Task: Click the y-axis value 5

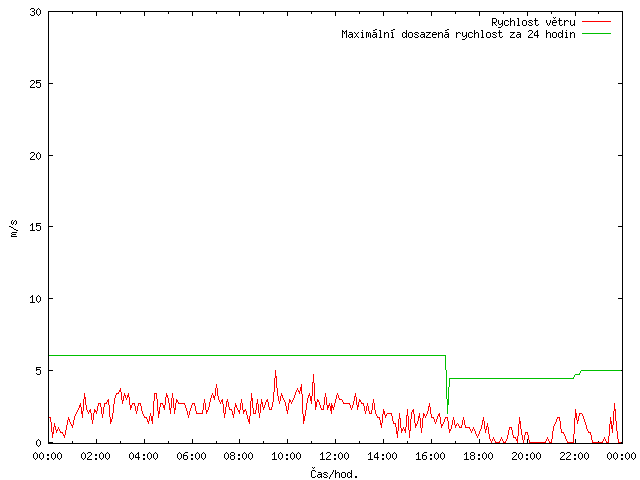Action: 38,371
